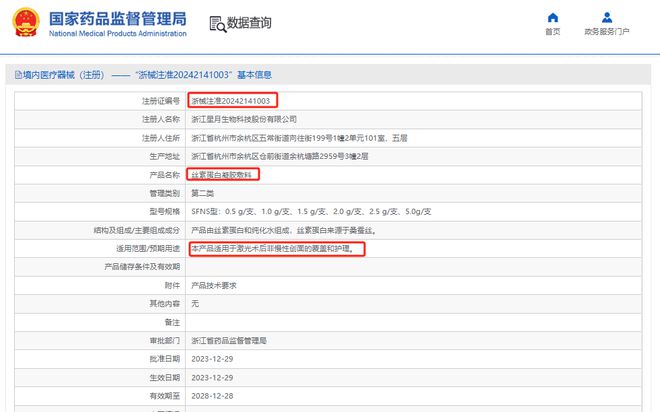Screen dimensions: 660x412
Task: Click the 型号规格 row label
Action: click(165, 212)
